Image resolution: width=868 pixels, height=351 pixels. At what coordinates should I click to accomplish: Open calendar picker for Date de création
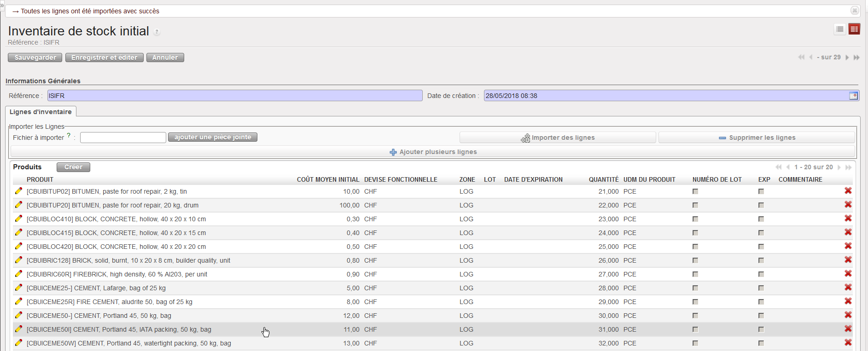pos(853,96)
